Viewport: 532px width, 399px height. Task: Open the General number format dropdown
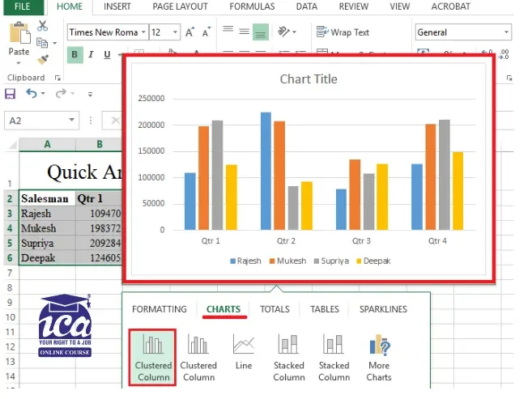pos(506,32)
